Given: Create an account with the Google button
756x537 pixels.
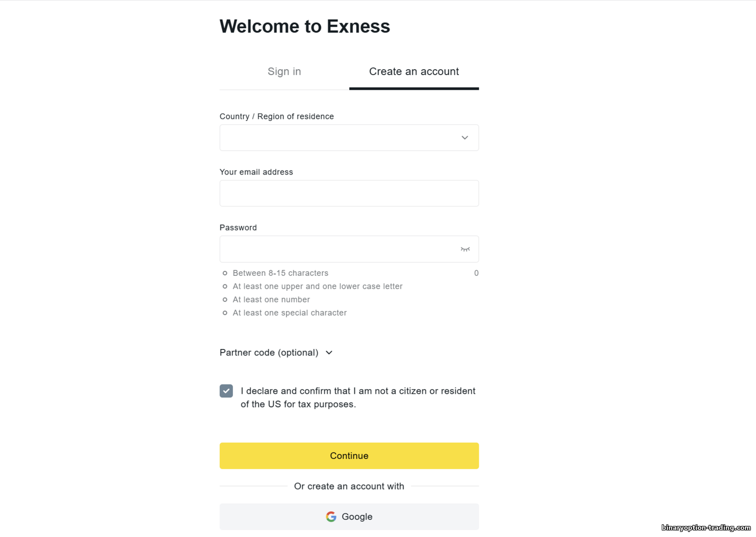Looking at the screenshot, I should point(349,516).
